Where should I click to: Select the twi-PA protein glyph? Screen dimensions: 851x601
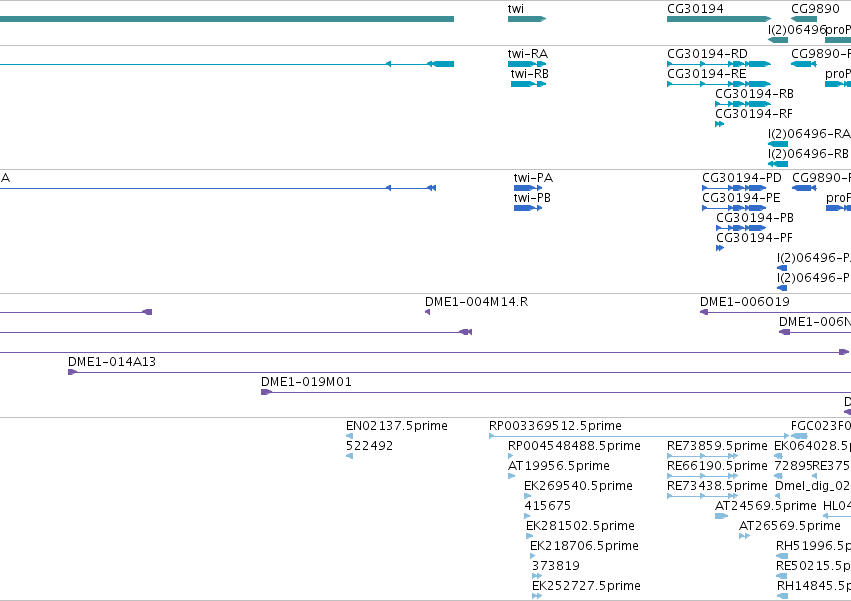pyautogui.click(x=528, y=188)
